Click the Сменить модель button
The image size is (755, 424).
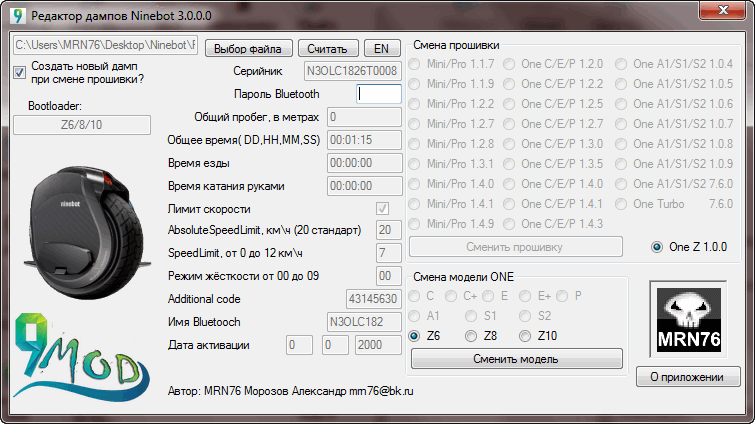tap(516, 358)
